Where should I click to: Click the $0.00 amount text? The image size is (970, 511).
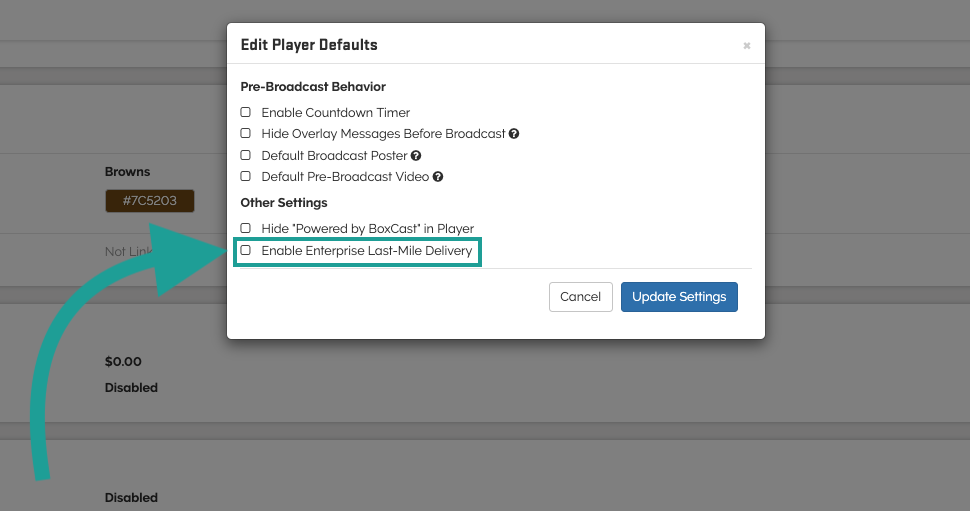tap(123, 362)
